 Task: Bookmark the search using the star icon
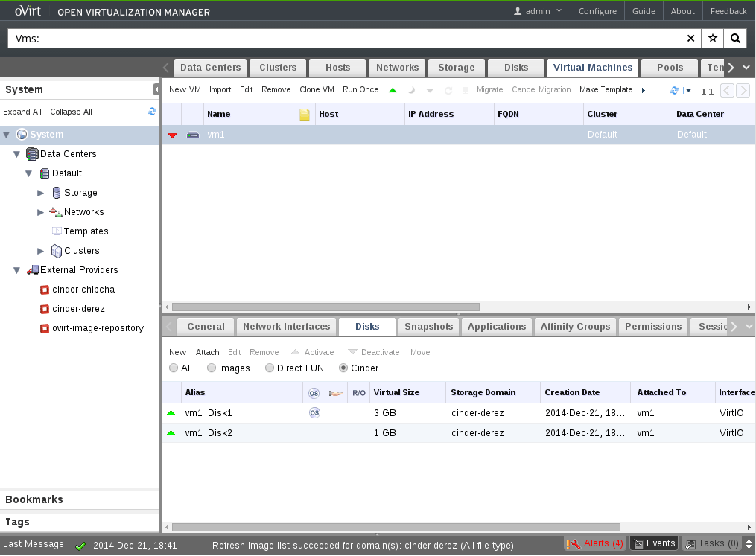713,39
